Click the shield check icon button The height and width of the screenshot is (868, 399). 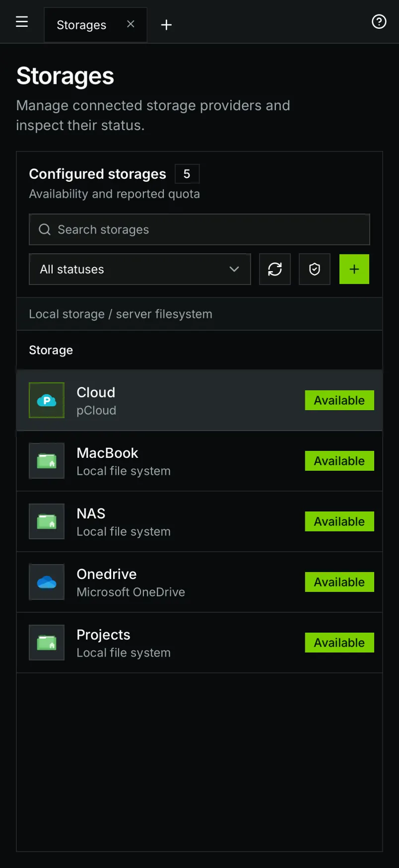point(315,269)
